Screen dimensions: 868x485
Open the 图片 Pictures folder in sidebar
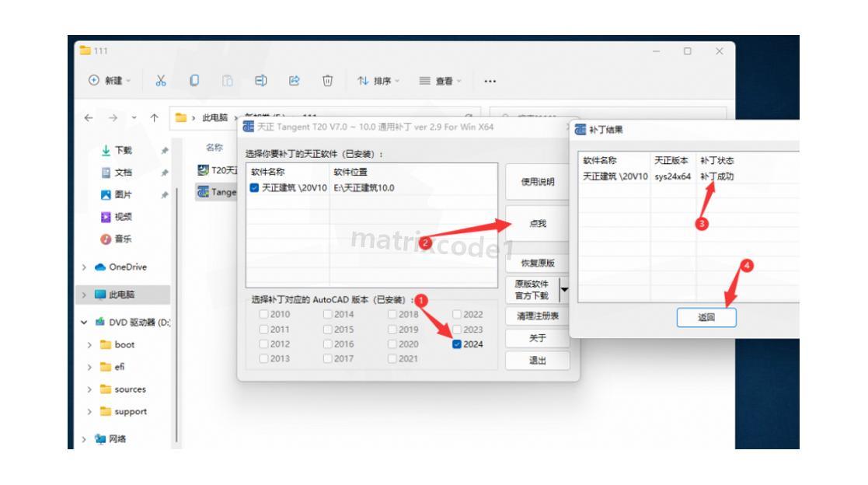[123, 194]
